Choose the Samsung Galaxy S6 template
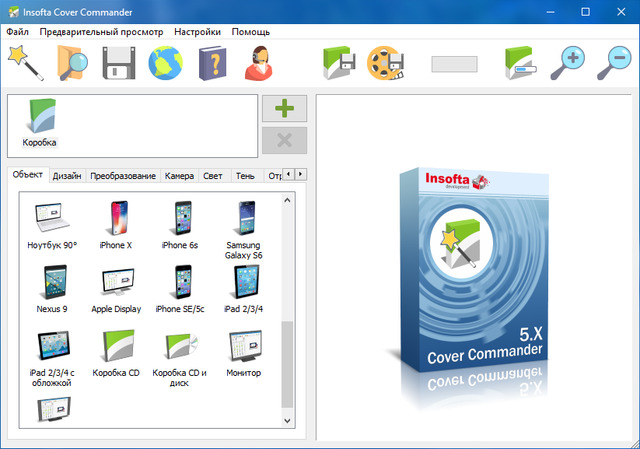Screen dimensions: 640x449 tap(244, 227)
